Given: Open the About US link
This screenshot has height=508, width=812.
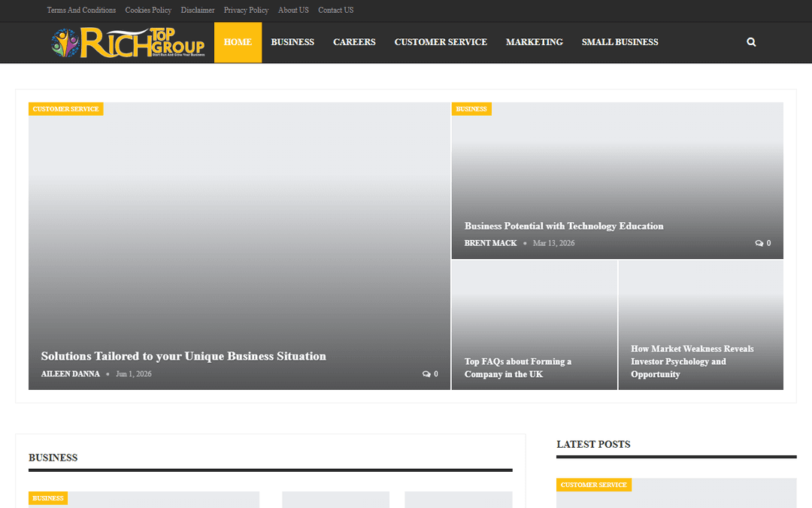Looking at the screenshot, I should pos(293,10).
